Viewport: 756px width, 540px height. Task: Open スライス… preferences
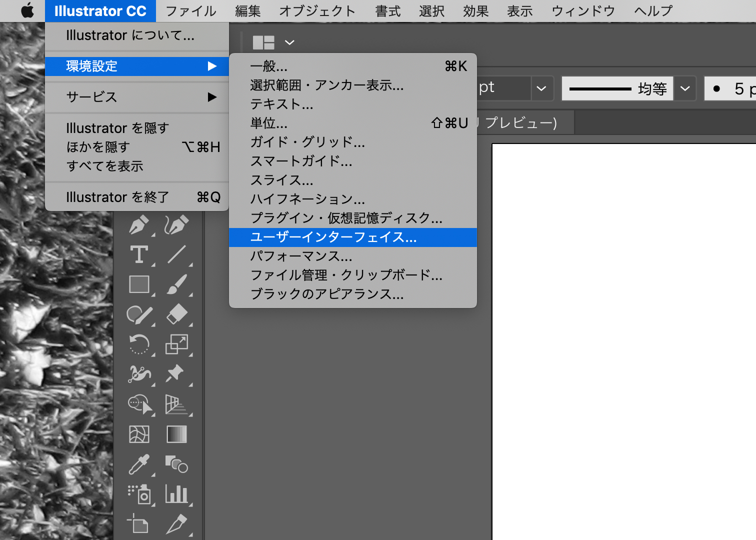(353, 180)
